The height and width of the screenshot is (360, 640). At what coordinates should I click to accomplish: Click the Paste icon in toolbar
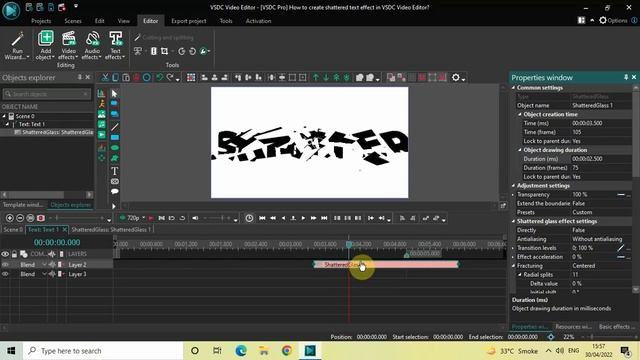126,78
